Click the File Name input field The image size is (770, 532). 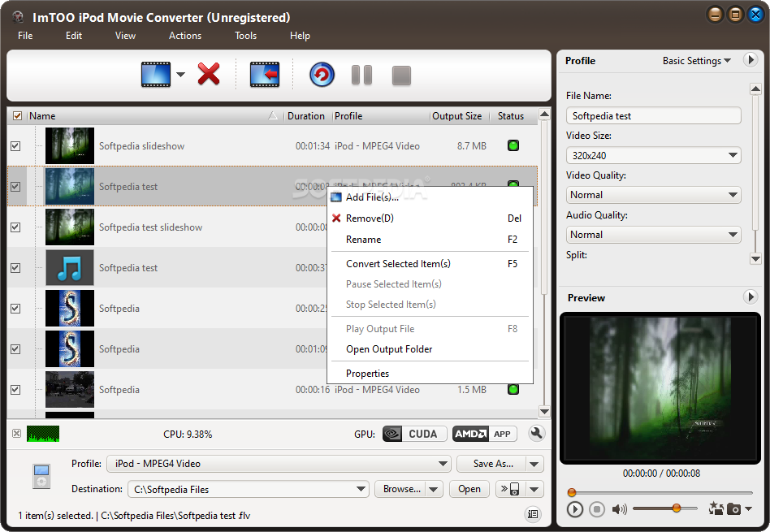[x=653, y=116]
